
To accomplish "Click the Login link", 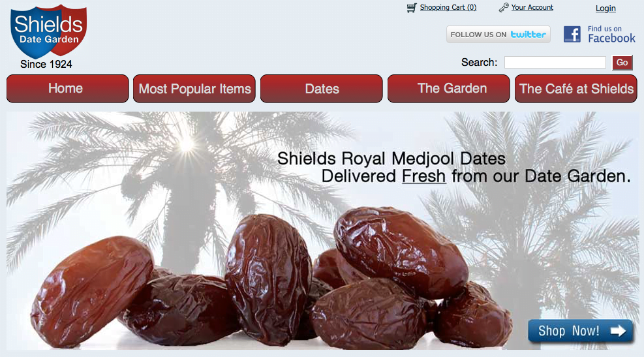I will coord(606,8).
